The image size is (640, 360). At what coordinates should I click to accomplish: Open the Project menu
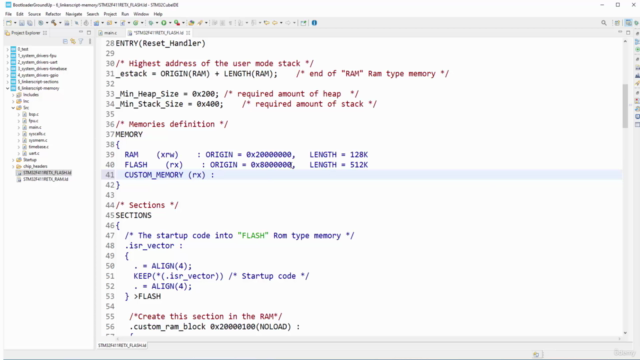[110, 14]
